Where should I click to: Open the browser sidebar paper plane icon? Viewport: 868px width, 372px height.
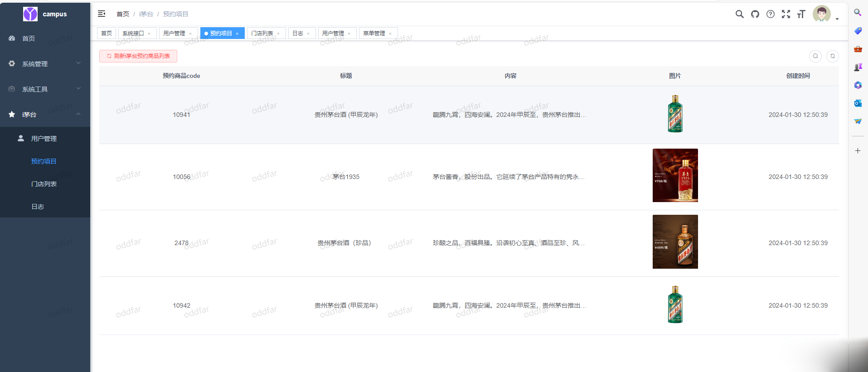[x=858, y=121]
